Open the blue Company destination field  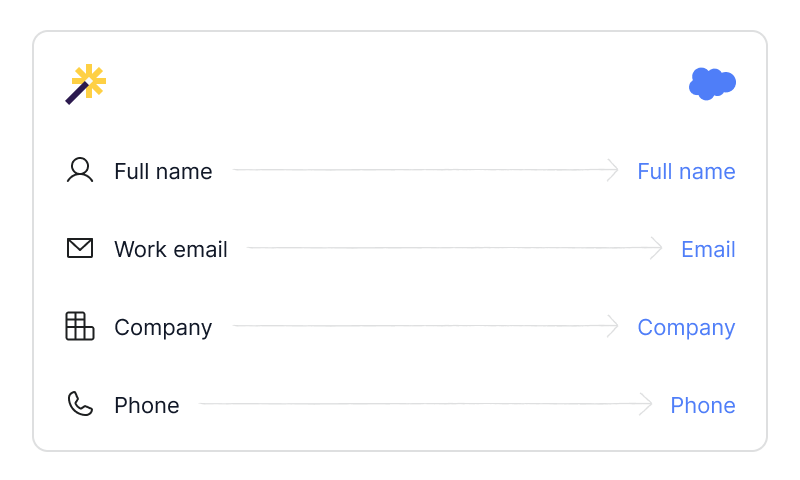(x=686, y=328)
